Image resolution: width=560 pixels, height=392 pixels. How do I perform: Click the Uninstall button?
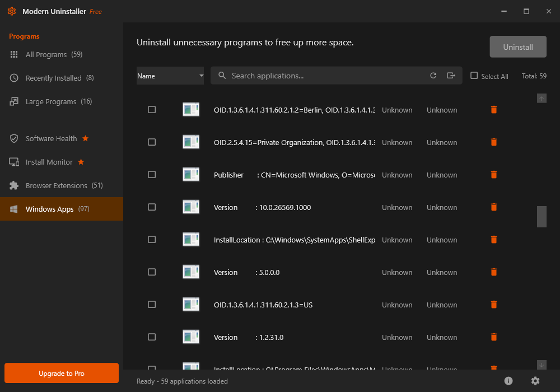tap(518, 47)
